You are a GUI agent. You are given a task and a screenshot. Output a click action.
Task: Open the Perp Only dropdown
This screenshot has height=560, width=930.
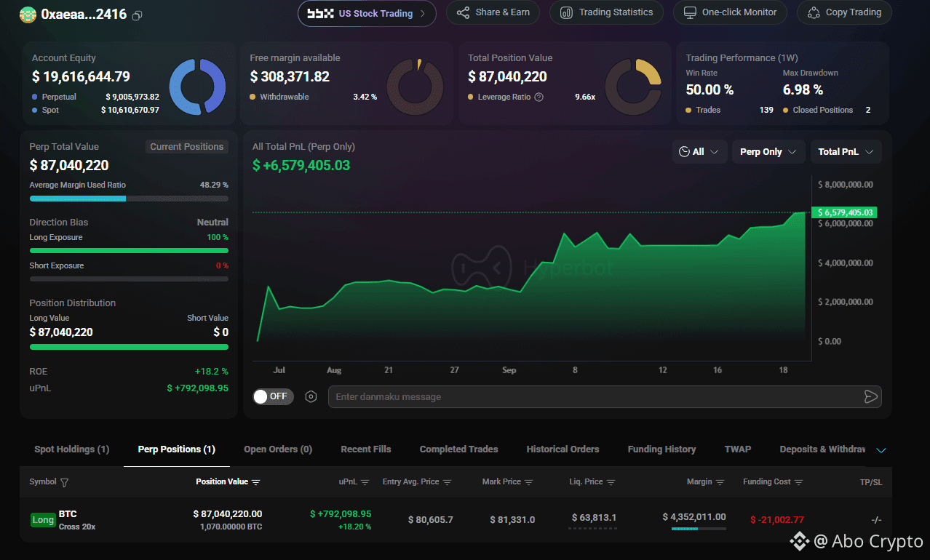click(x=768, y=152)
